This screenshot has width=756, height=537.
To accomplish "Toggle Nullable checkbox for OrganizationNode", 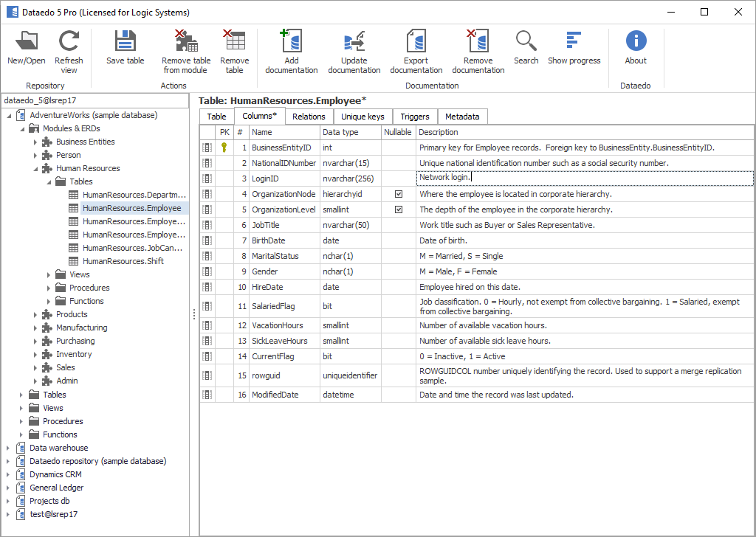I will 398,194.
